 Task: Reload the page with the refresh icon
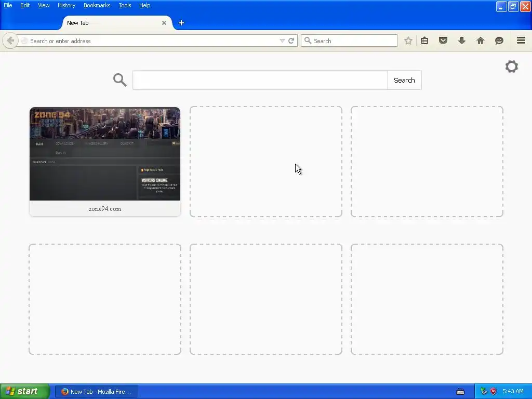(291, 41)
